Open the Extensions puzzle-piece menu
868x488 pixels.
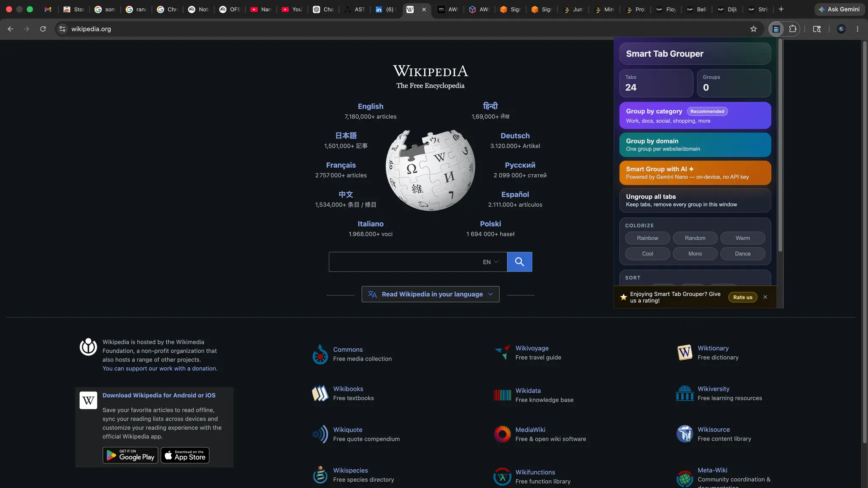click(793, 29)
